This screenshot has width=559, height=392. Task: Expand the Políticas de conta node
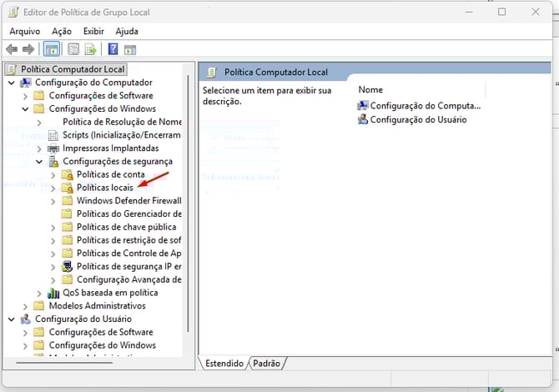(x=53, y=174)
